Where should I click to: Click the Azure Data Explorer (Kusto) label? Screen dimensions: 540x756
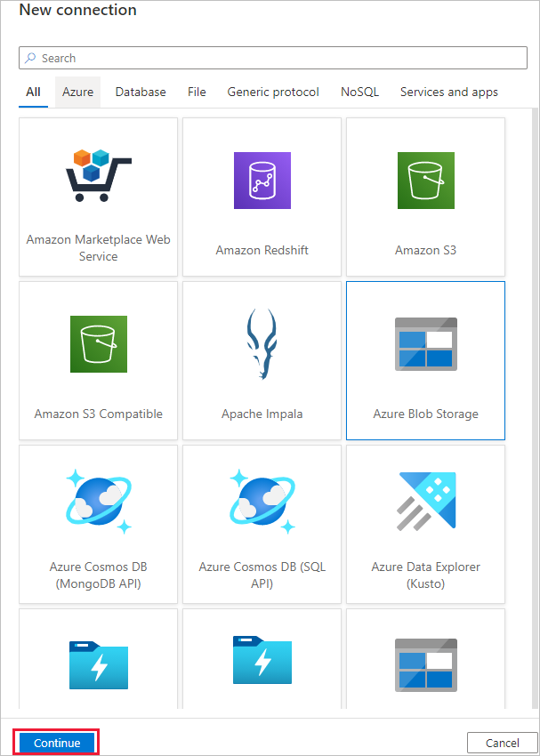(426, 575)
